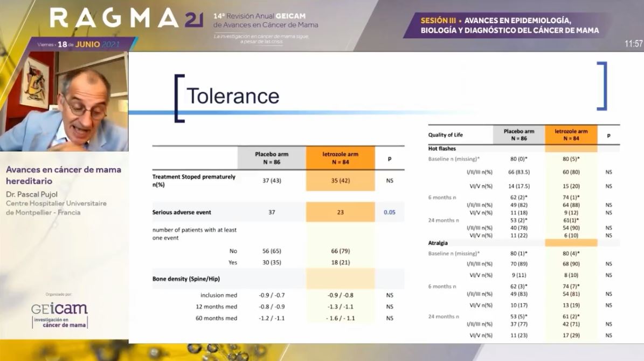Click the '6 (10)' letrozole value
The image size is (644, 361).
tap(571, 236)
